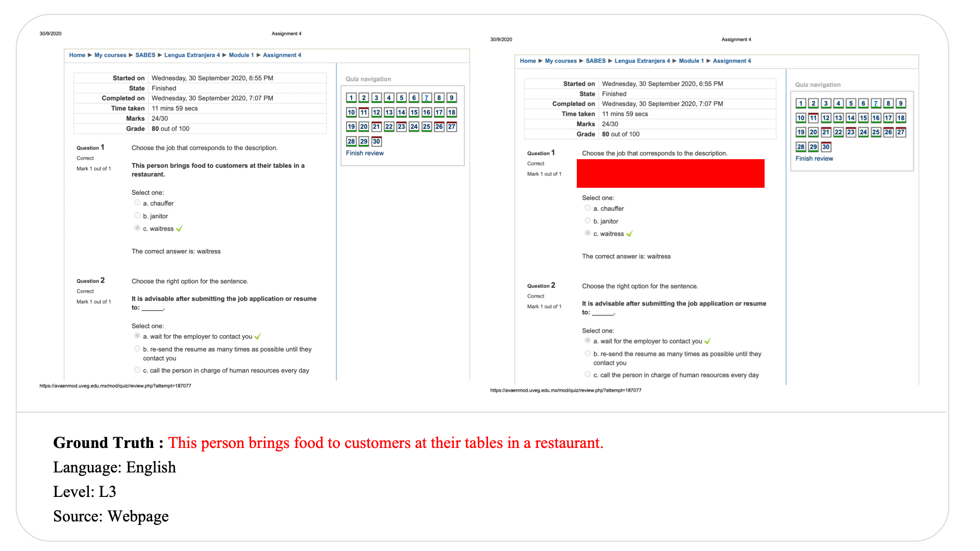Image resolution: width=980 pixels, height=551 pixels.
Task: Open 'SABES' in right breadcrumb
Action: pyautogui.click(x=596, y=61)
